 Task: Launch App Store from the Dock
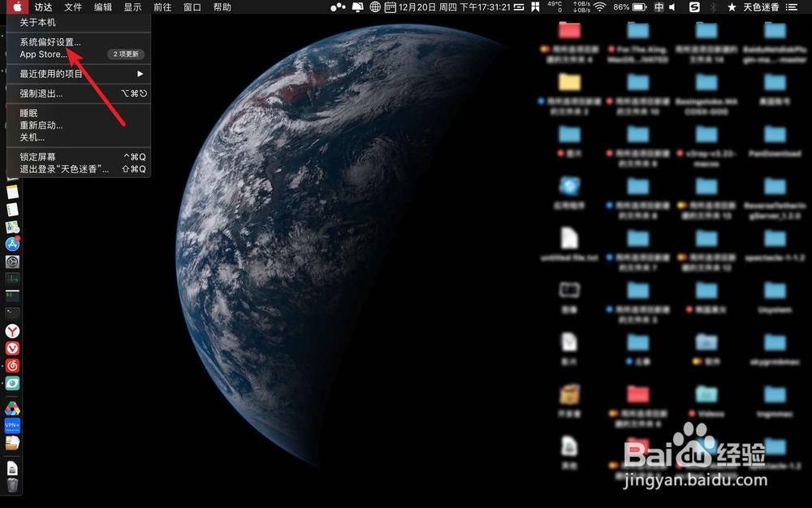(x=12, y=244)
